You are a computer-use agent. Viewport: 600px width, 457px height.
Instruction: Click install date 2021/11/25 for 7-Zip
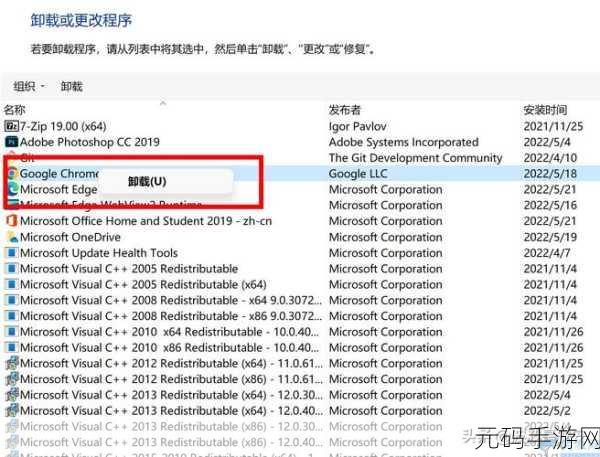pos(553,126)
